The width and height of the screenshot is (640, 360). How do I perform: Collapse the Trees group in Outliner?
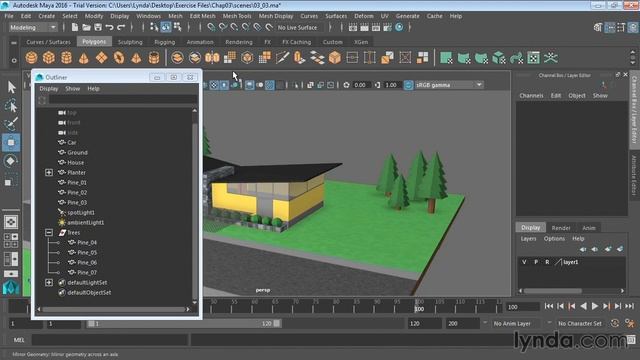pos(49,233)
